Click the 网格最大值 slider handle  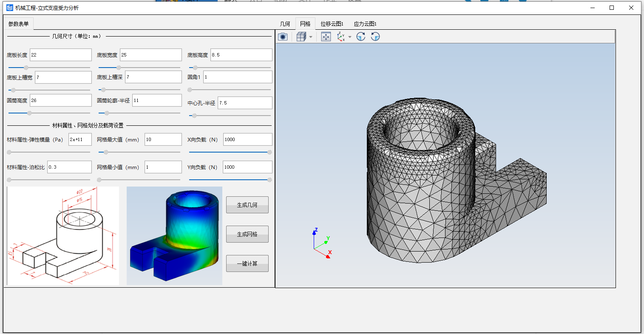tap(106, 152)
